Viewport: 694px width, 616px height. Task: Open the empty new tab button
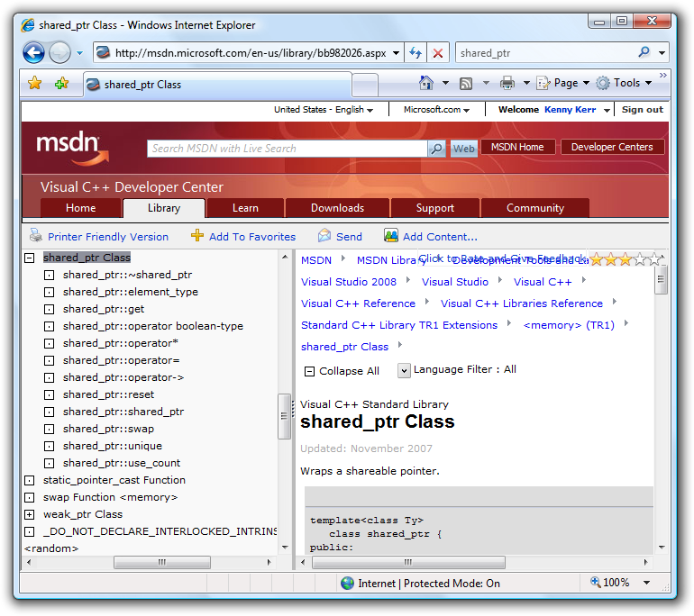[365, 84]
